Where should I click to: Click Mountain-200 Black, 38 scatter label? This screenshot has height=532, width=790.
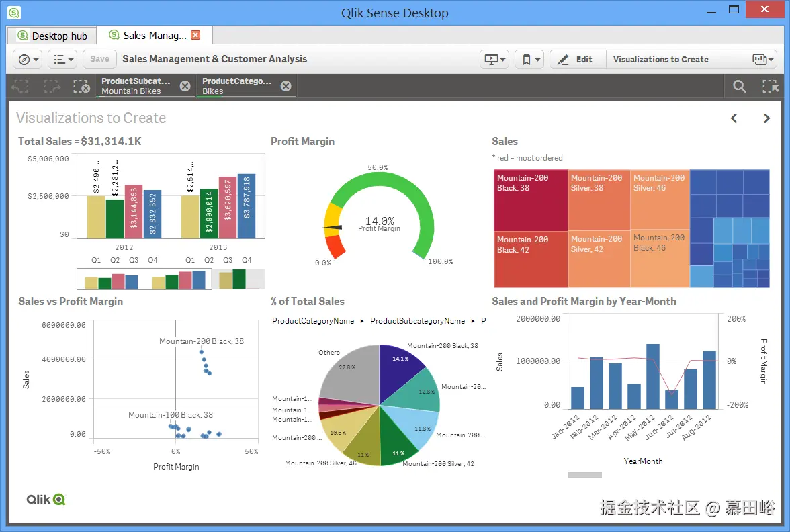(202, 341)
